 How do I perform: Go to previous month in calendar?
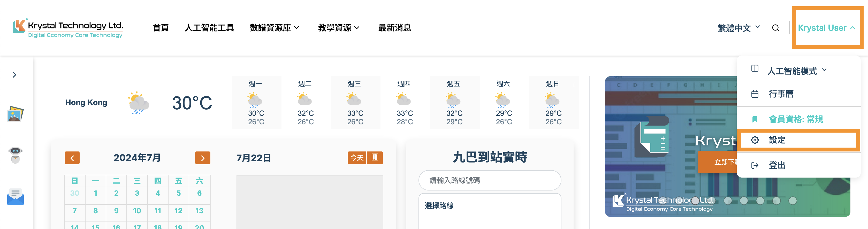click(72, 158)
